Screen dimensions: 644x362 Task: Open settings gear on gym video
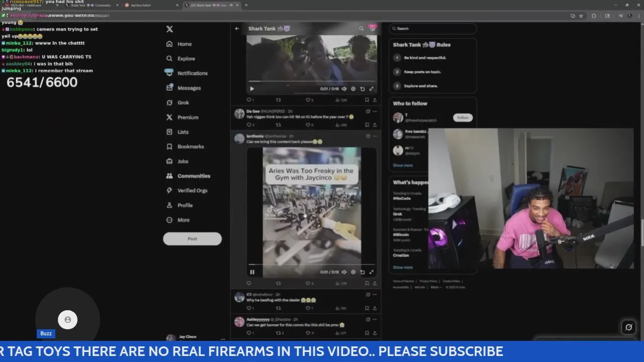(x=353, y=272)
